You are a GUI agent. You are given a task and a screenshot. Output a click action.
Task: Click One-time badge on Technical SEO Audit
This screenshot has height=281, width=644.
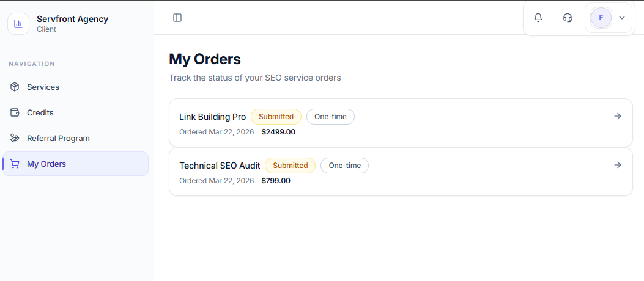click(344, 166)
